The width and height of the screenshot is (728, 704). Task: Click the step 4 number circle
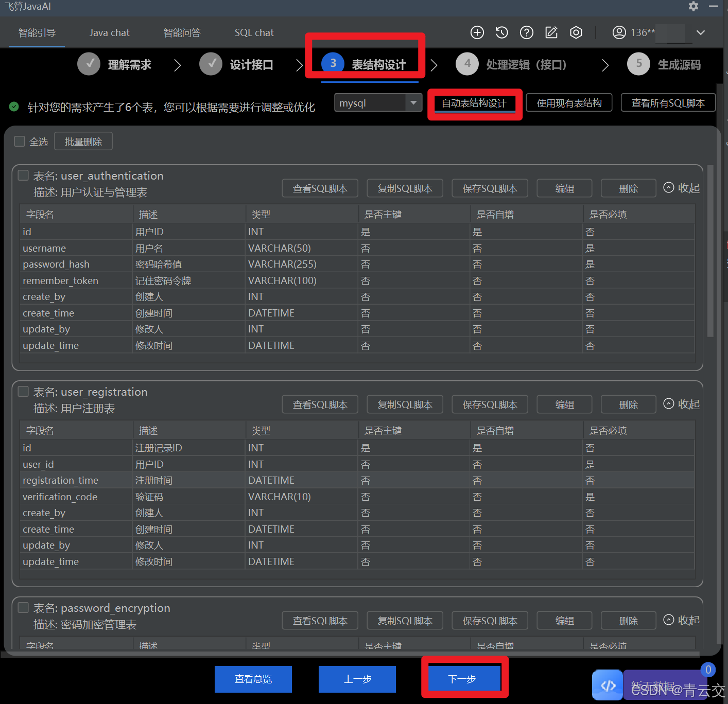tap(467, 64)
